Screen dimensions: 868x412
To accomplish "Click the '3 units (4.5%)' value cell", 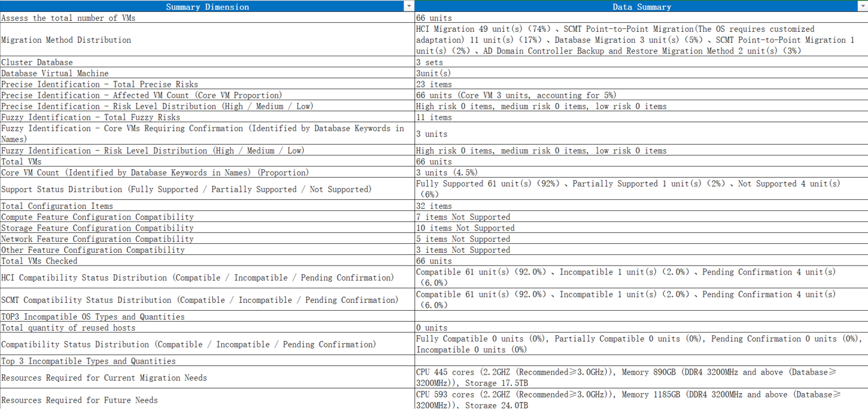I will (x=641, y=173).
